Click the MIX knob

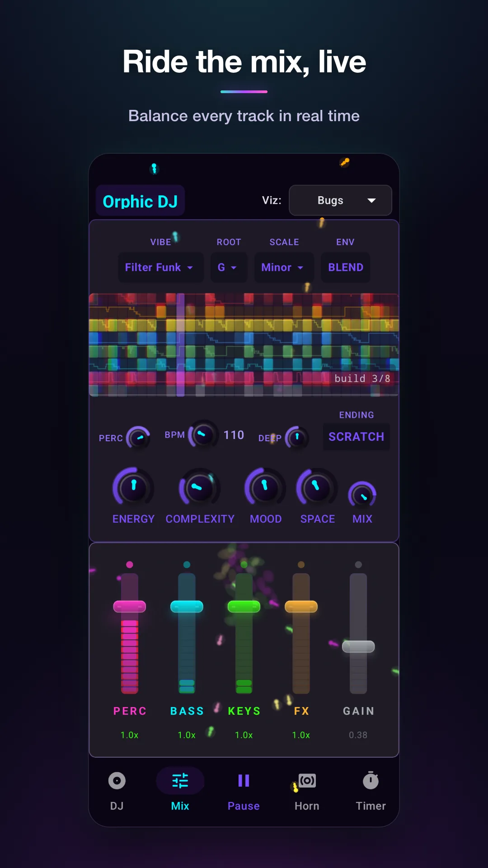coord(362,495)
